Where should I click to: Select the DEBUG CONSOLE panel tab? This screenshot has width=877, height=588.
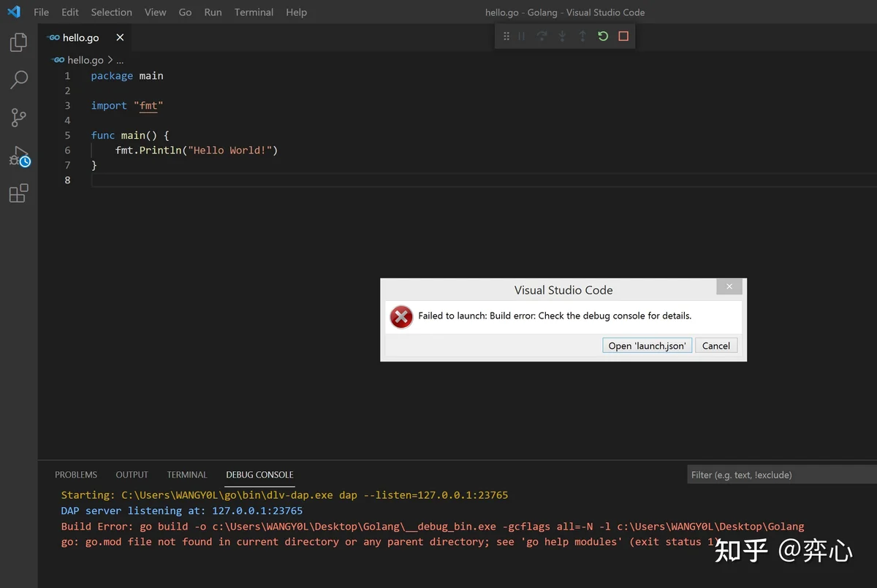[x=259, y=475]
